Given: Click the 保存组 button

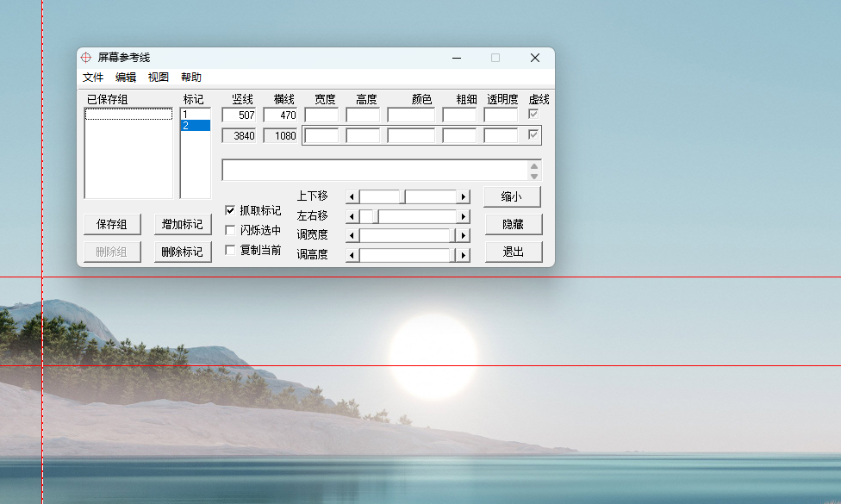Looking at the screenshot, I should click(112, 224).
